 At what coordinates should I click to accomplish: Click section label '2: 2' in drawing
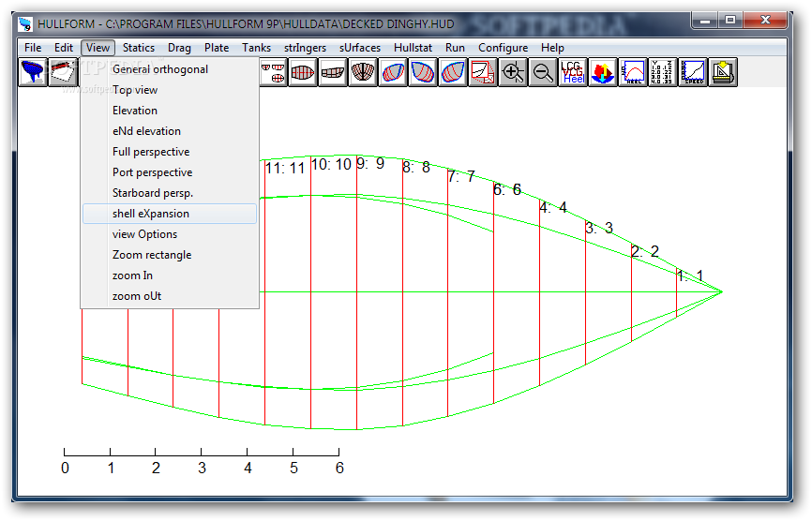pos(645,251)
